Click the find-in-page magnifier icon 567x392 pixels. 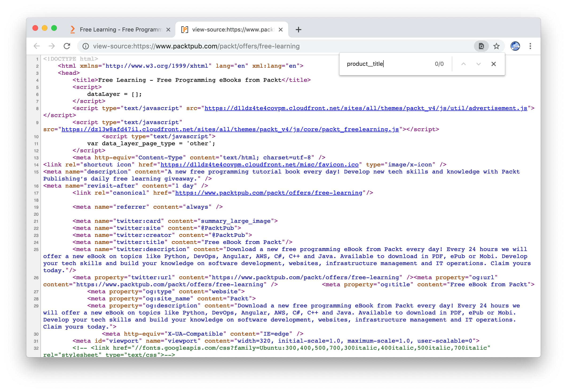point(481,46)
